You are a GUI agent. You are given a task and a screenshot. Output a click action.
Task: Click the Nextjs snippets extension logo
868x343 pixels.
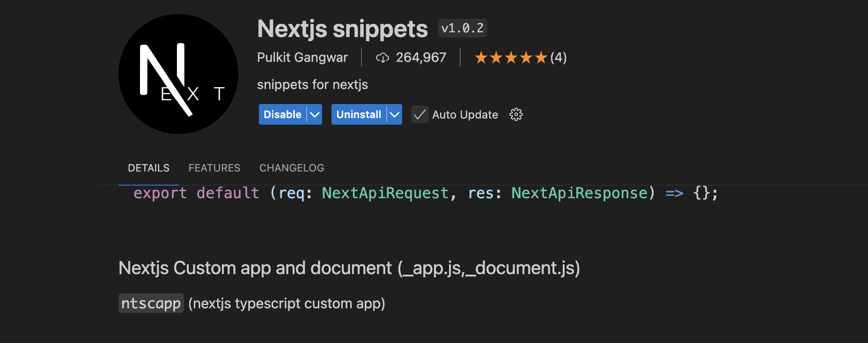[x=178, y=74]
